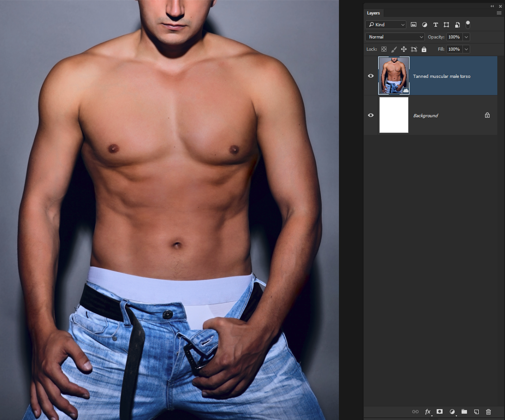Viewport: 505px width, 420px height.
Task: Open the Normal blend mode dropdown
Action: pos(395,37)
